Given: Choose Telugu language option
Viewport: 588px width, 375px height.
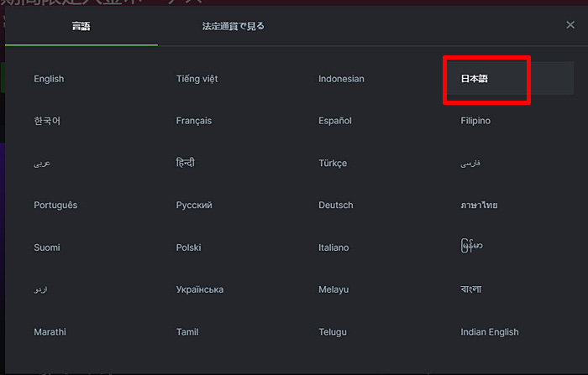Looking at the screenshot, I should coord(333,332).
